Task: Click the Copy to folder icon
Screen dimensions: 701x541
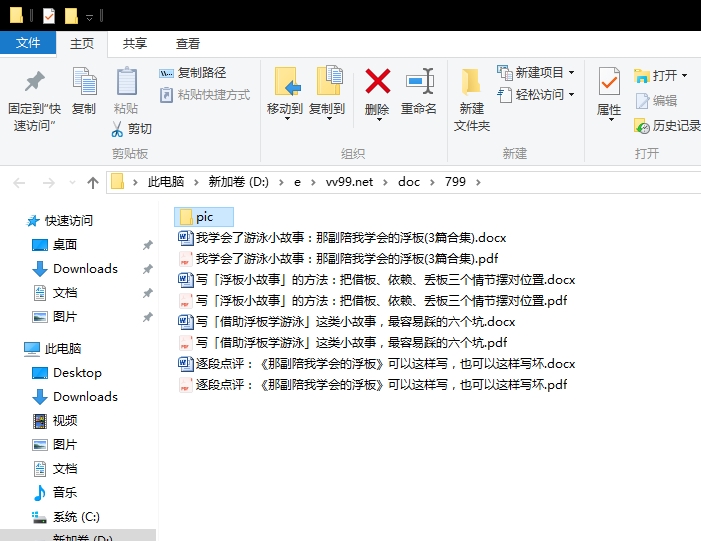Action: tap(329, 80)
